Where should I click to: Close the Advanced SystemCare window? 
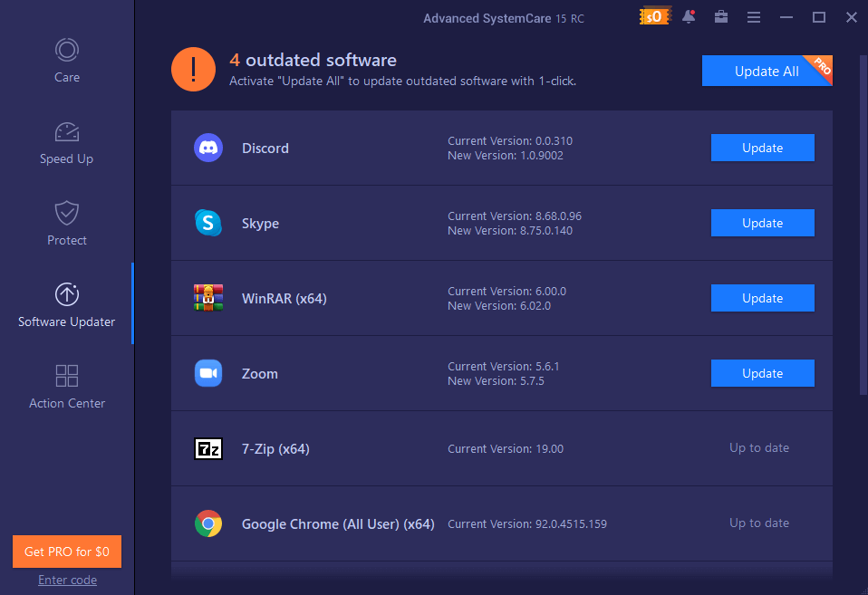coord(852,17)
